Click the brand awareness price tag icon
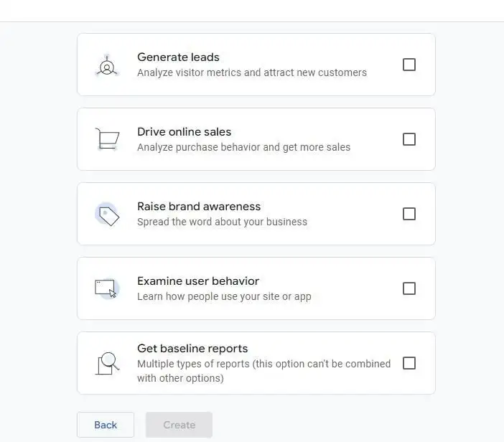 (x=108, y=215)
